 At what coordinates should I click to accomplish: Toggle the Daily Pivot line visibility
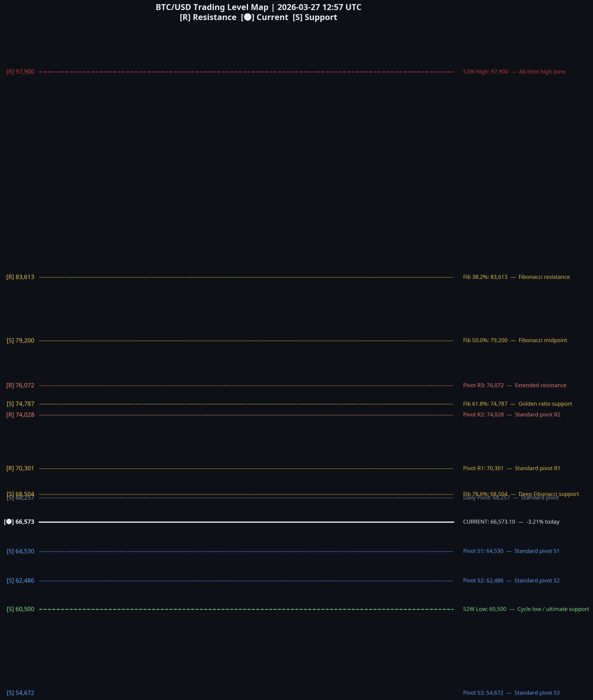(247, 498)
